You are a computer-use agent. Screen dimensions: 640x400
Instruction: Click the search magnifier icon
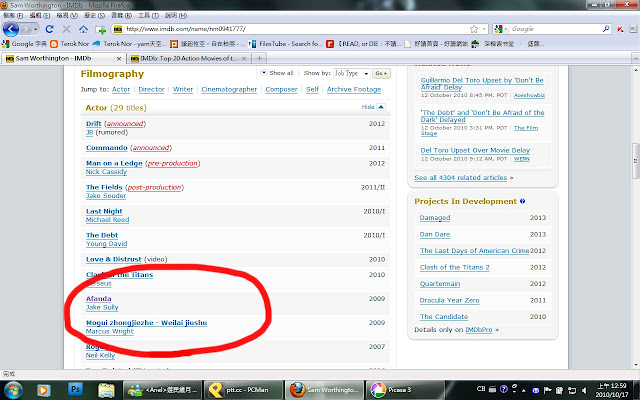point(606,29)
